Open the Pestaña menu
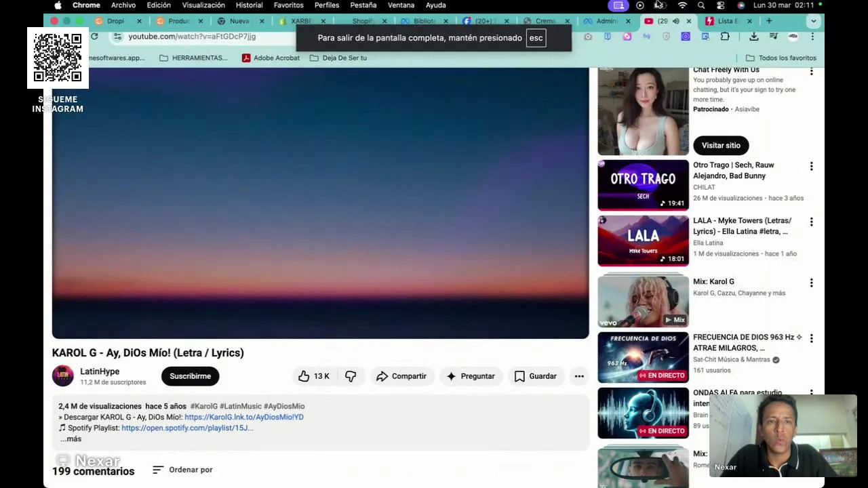 click(x=363, y=5)
